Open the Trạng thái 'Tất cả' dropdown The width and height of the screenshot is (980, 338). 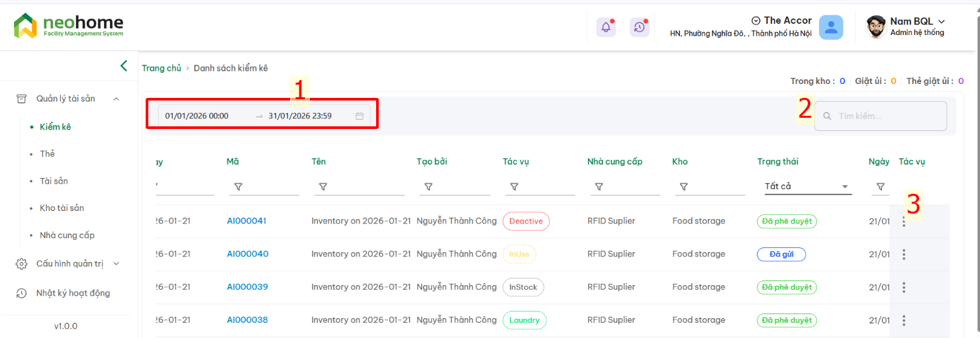806,187
